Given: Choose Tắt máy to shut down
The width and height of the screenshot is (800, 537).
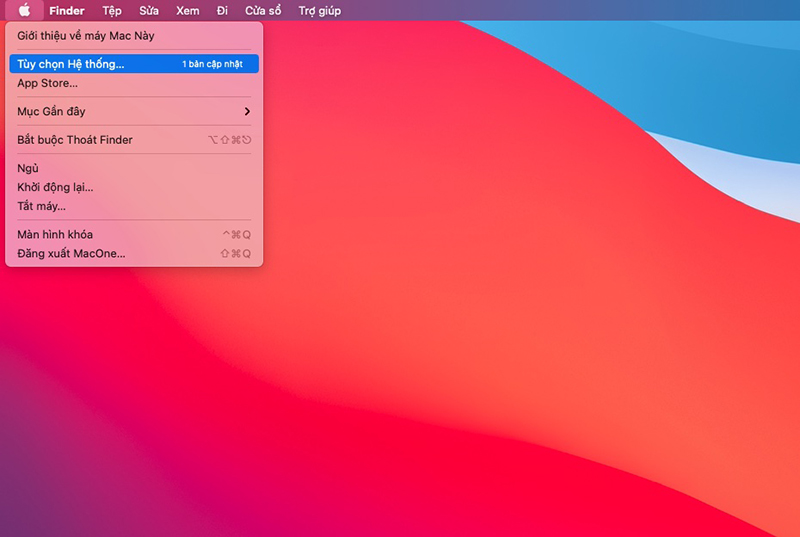Looking at the screenshot, I should pos(134,206).
